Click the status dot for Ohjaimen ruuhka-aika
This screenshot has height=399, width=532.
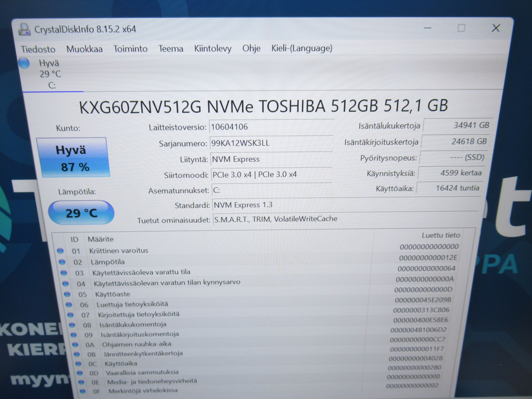[x=75, y=345]
